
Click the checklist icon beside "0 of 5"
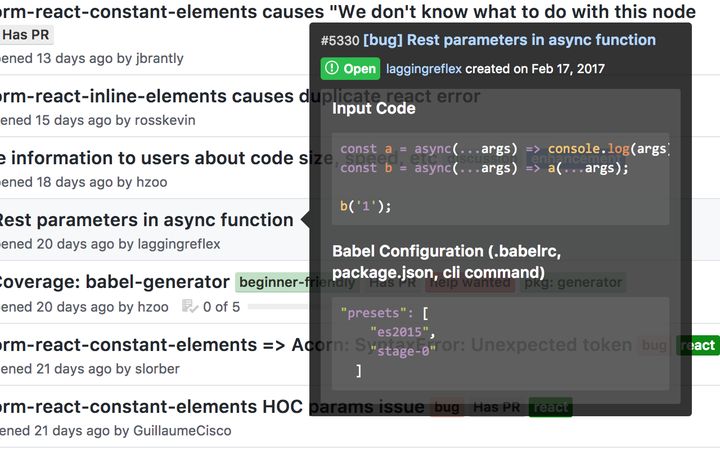pos(189,307)
